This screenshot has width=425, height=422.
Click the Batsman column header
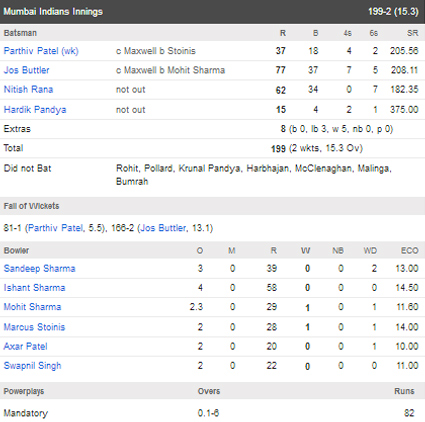coord(20,33)
